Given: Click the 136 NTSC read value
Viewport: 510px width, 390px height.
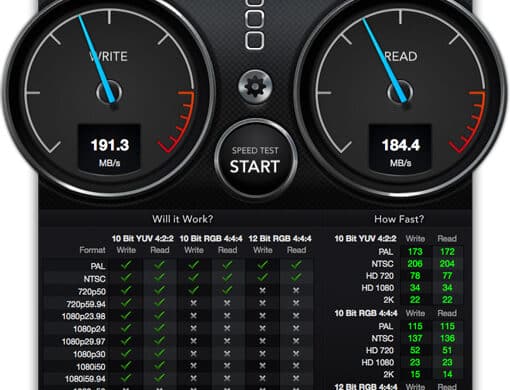Looking at the screenshot, I should (447, 338).
